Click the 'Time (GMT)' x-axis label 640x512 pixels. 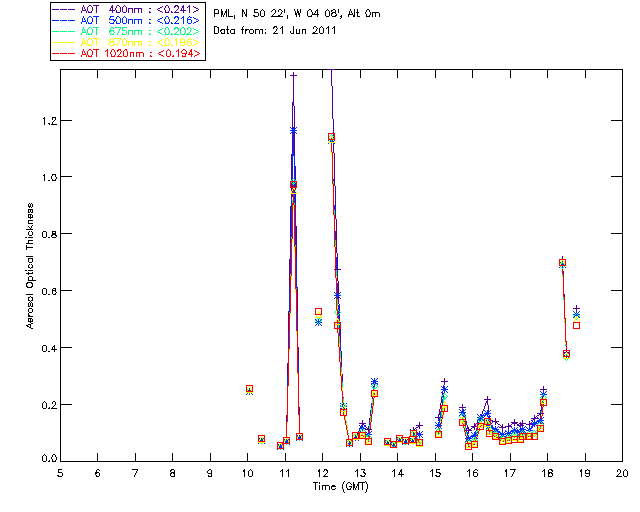pos(340,487)
